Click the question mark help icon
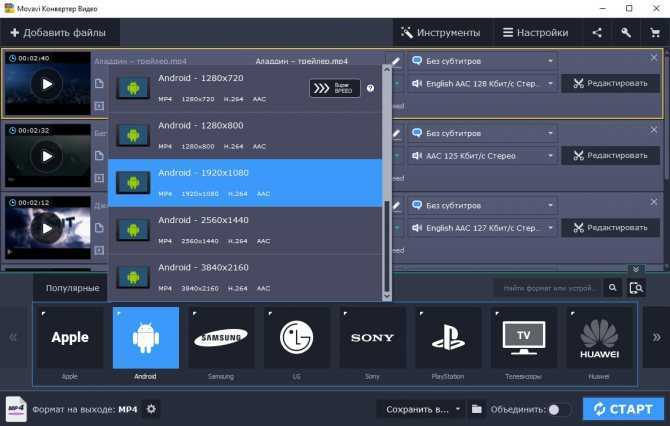Screen dimensions: 670x426 (x=370, y=88)
